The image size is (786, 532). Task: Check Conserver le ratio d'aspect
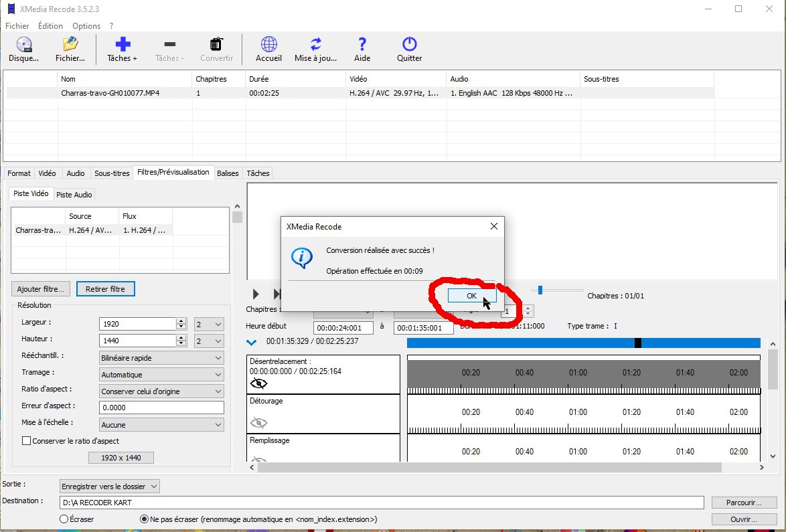[x=27, y=441]
